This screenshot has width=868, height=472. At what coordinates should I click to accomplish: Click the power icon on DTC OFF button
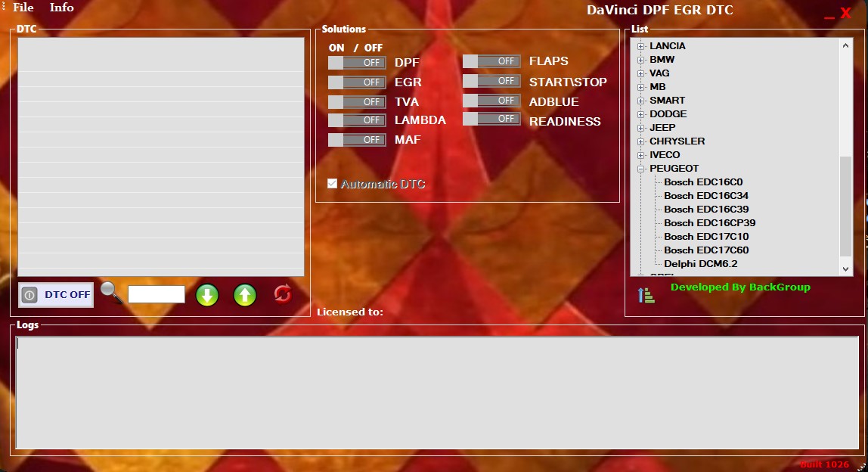point(28,294)
